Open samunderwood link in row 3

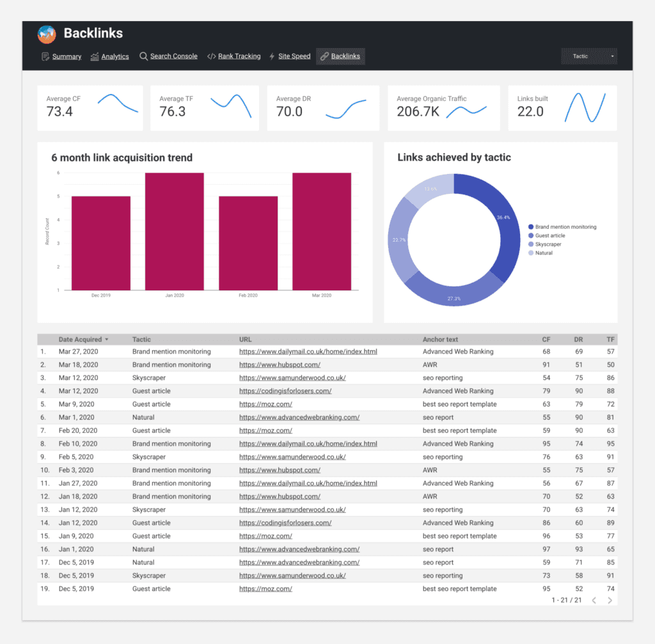292,378
